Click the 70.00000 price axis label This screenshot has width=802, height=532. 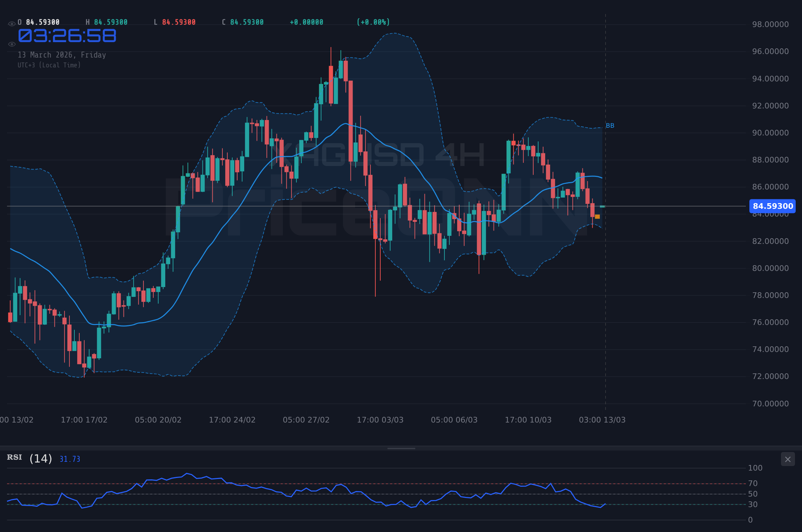point(770,404)
